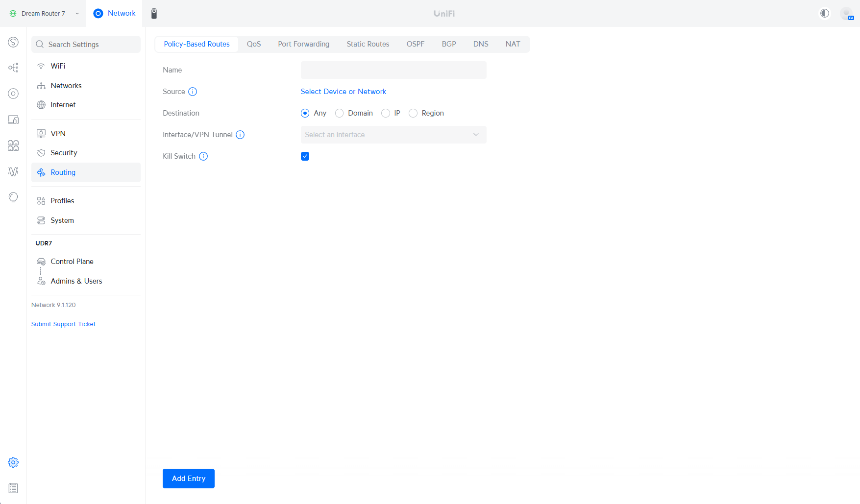Switch to the NAT tab

(513, 44)
